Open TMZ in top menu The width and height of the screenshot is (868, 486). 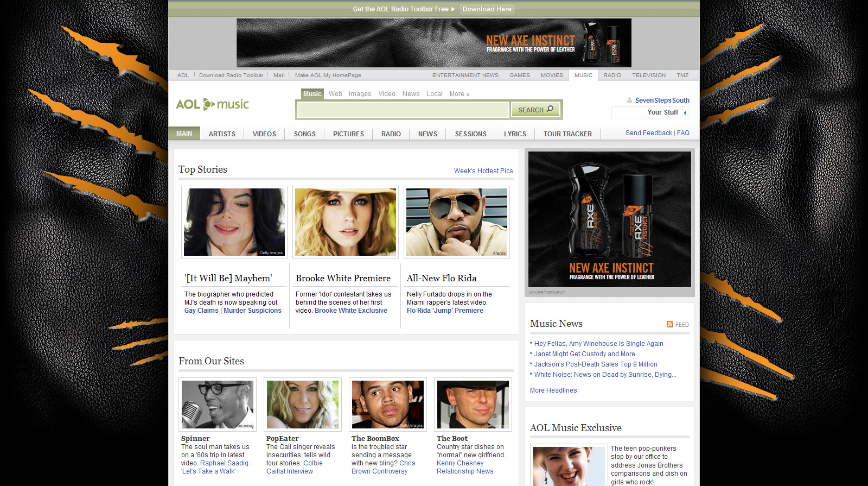click(x=682, y=75)
